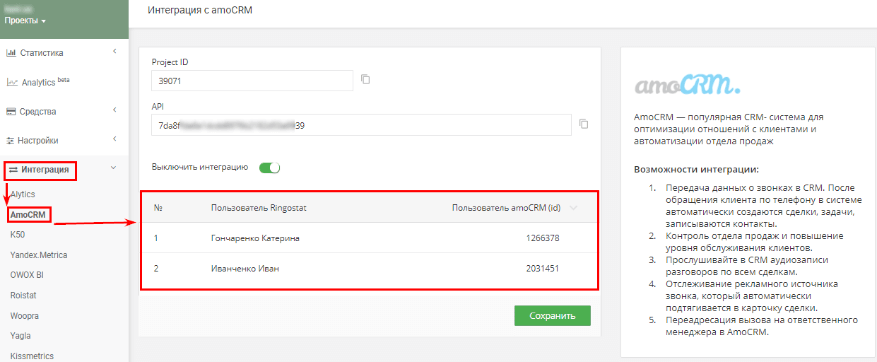Open the AmoCRM integration

(28, 215)
